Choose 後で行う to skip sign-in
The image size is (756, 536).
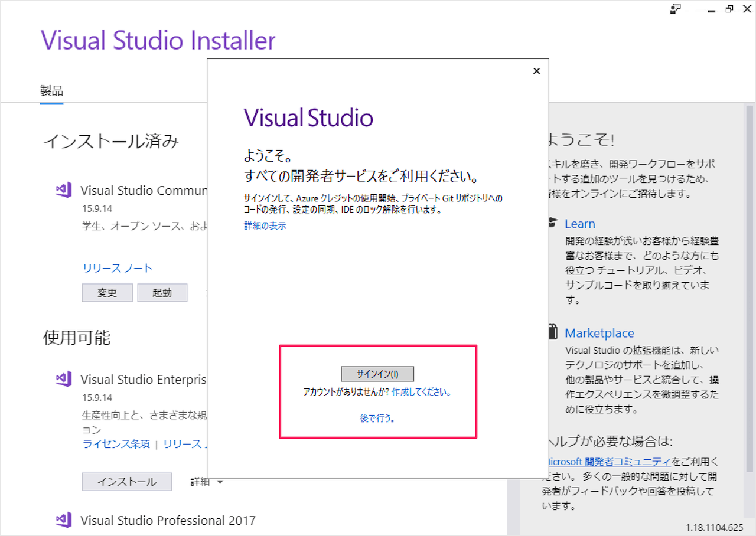377,418
